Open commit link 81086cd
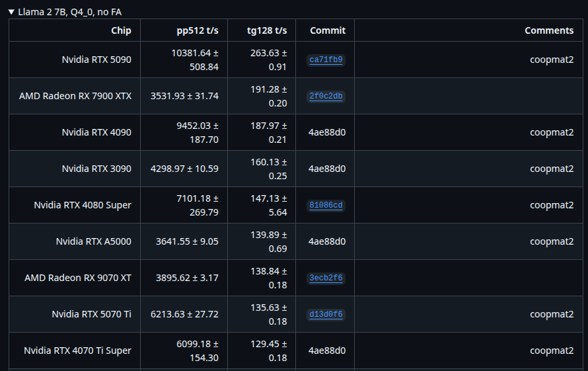The height and width of the screenshot is (371, 588). click(326, 205)
